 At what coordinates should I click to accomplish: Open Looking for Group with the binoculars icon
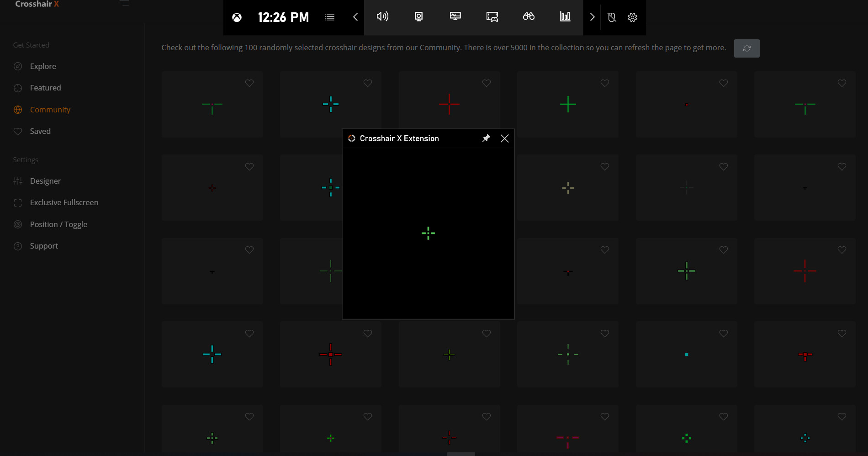pos(528,17)
